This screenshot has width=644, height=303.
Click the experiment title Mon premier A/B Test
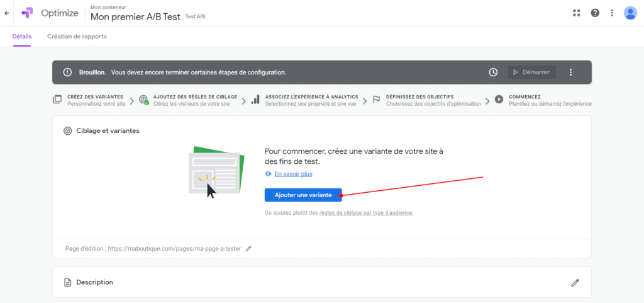click(135, 16)
